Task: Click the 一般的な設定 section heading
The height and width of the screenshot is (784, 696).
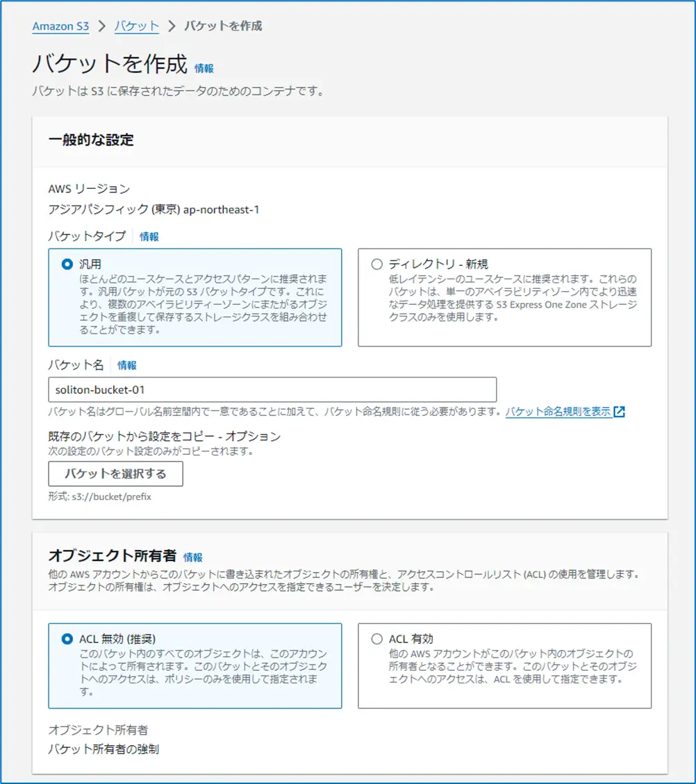Action: [x=91, y=140]
